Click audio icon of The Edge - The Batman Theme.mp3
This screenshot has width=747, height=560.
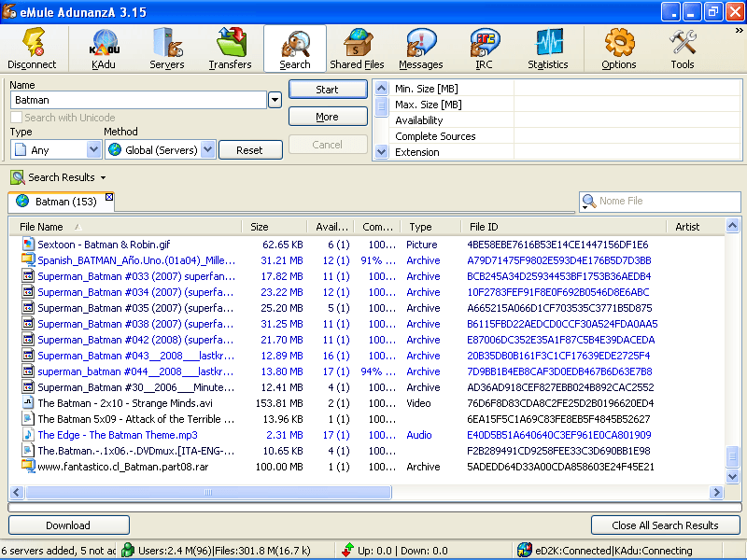(x=28, y=434)
